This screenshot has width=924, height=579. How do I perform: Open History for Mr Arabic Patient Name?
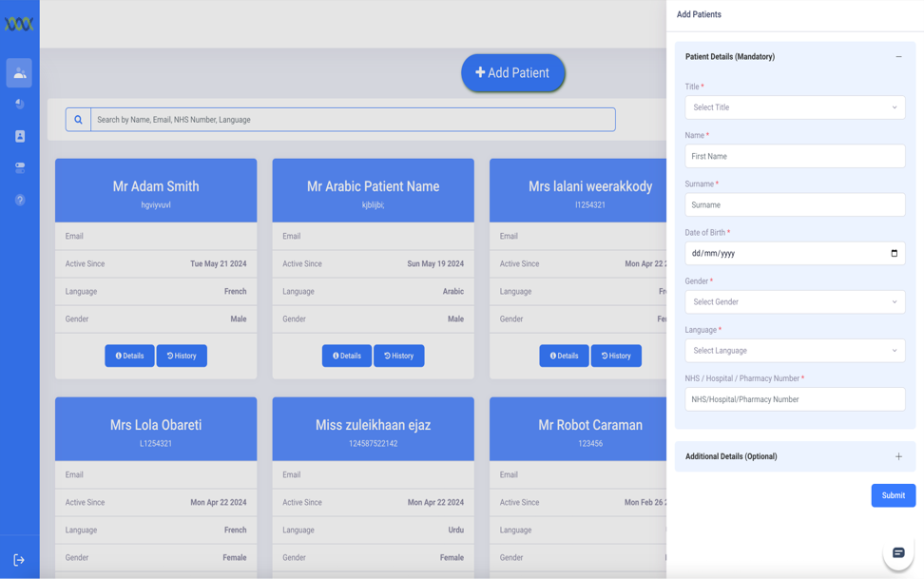point(398,356)
